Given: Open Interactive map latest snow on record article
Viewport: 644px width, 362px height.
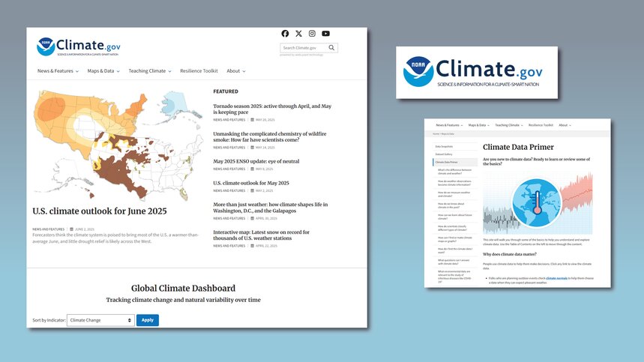Looking at the screenshot, I should tap(261, 235).
